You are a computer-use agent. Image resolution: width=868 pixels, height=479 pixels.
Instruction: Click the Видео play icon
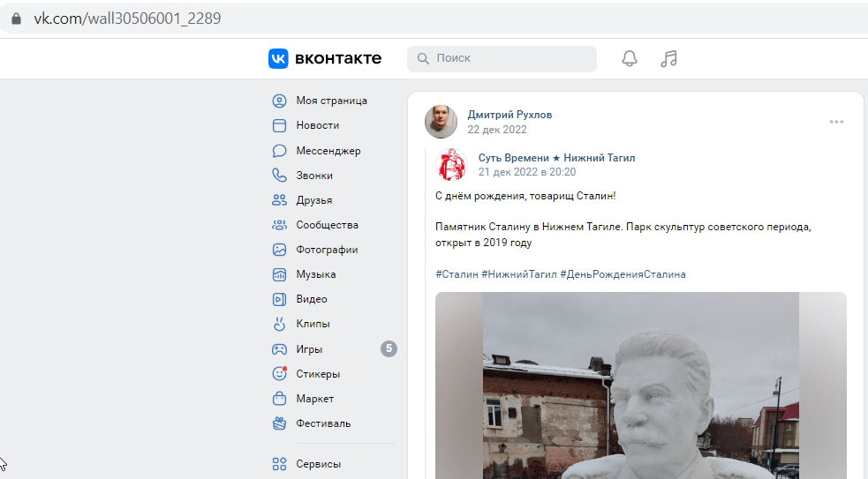coord(280,299)
